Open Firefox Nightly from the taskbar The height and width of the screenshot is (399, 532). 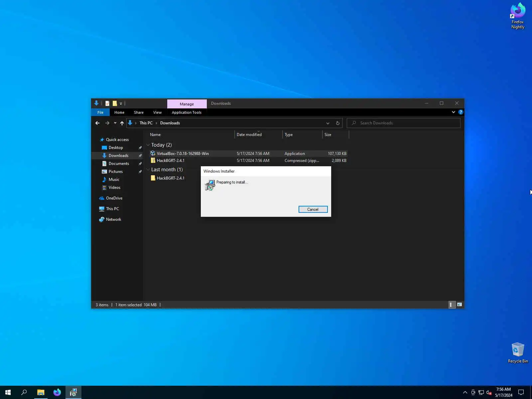tap(57, 392)
